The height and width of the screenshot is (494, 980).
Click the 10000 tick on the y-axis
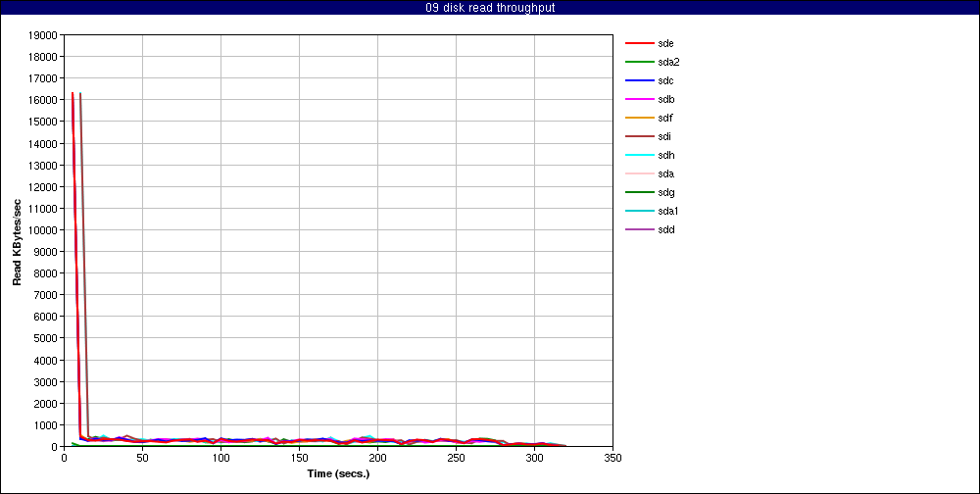pyautogui.click(x=43, y=230)
